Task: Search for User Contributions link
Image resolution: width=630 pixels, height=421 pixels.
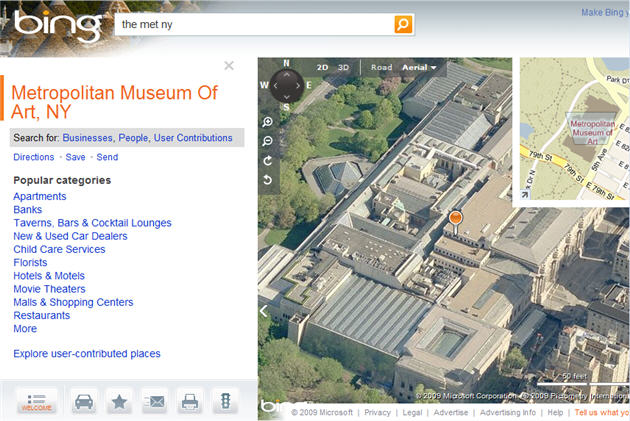Action: coord(193,138)
